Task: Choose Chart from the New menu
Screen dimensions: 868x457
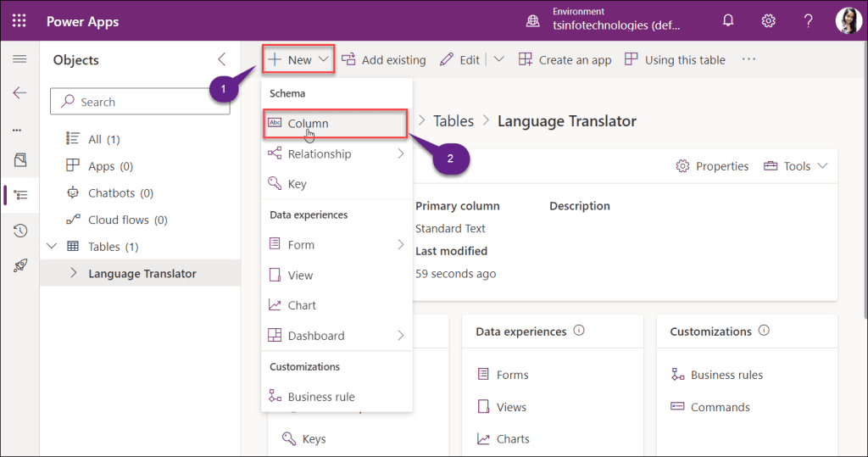Action: 337,305
